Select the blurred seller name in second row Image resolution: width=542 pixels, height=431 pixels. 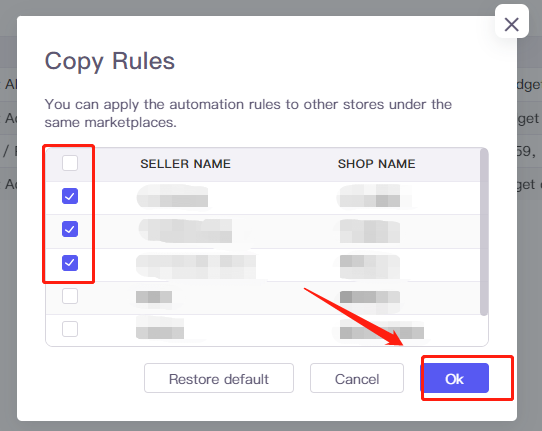185,231
